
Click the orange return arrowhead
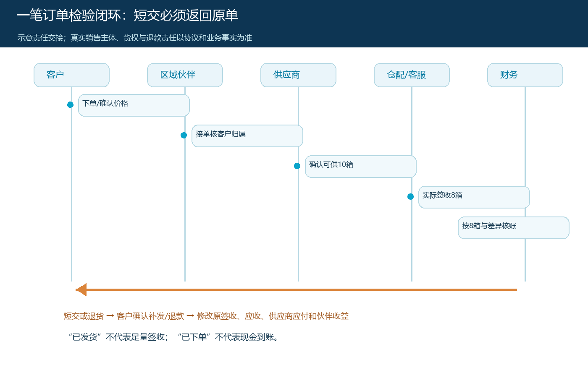pos(81,289)
